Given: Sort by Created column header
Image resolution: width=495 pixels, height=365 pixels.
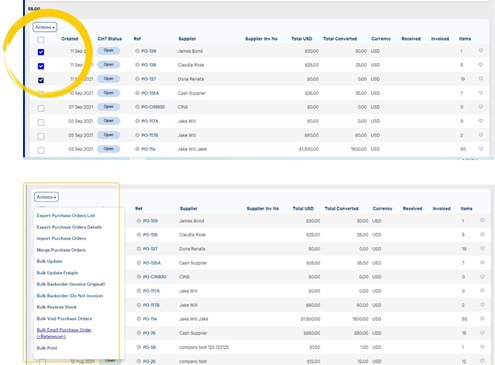Looking at the screenshot, I should pos(70,39).
